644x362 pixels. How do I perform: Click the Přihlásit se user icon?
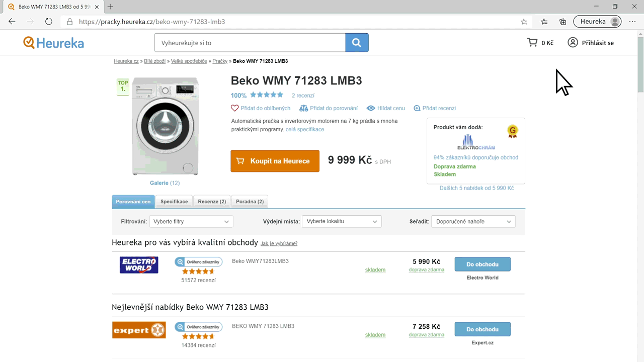tap(573, 43)
